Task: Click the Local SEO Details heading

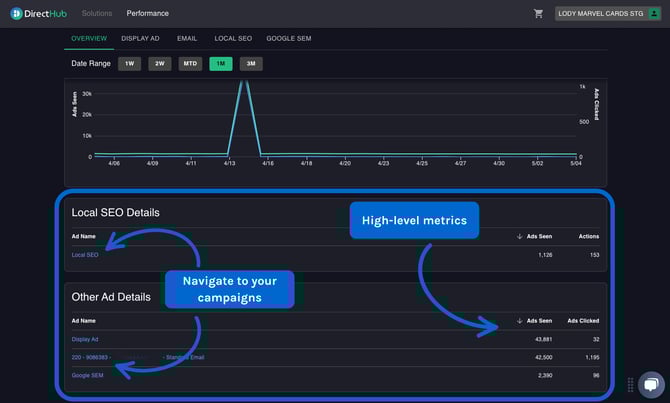Action: click(115, 212)
